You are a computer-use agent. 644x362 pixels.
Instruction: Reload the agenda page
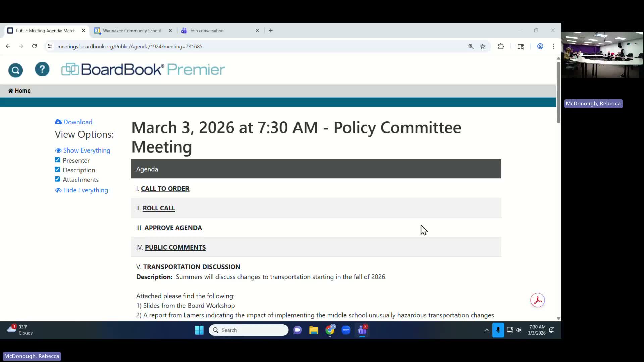tap(34, 46)
